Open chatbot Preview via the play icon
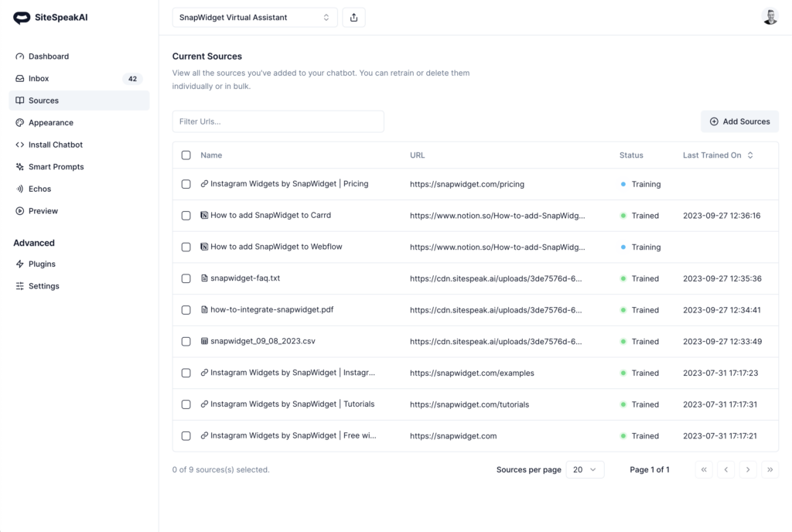 19,210
